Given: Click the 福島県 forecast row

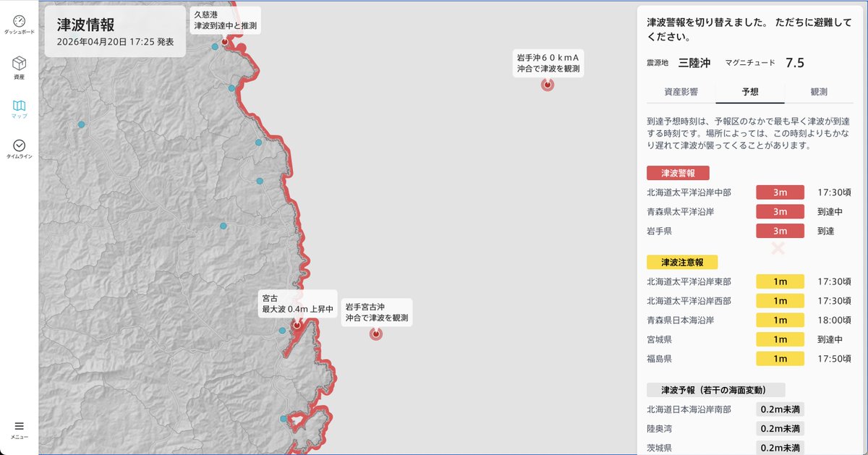Looking at the screenshot, I should 750,358.
